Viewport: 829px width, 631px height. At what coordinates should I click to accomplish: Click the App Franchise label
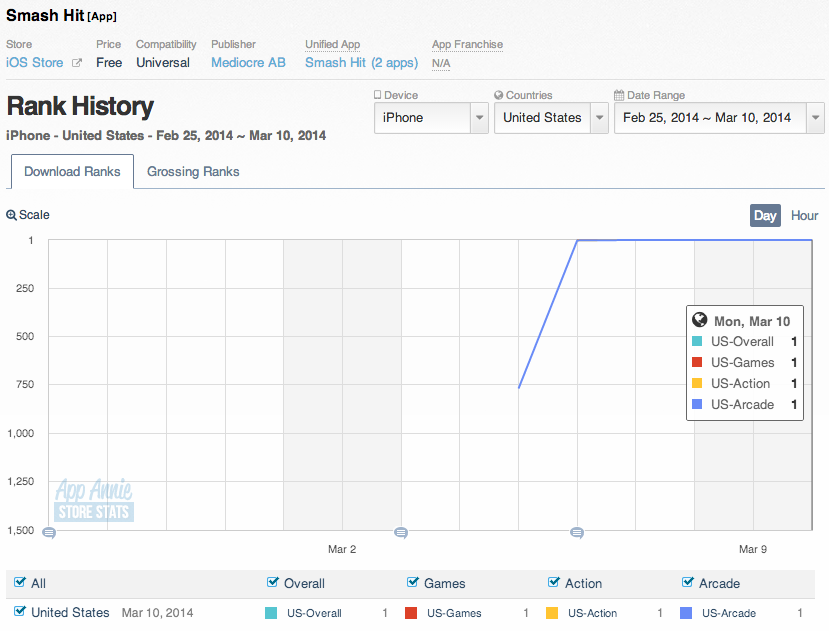467,44
